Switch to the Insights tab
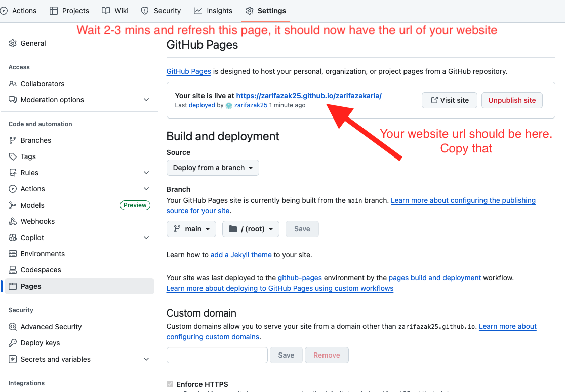This screenshot has height=392, width=565. tap(213, 10)
